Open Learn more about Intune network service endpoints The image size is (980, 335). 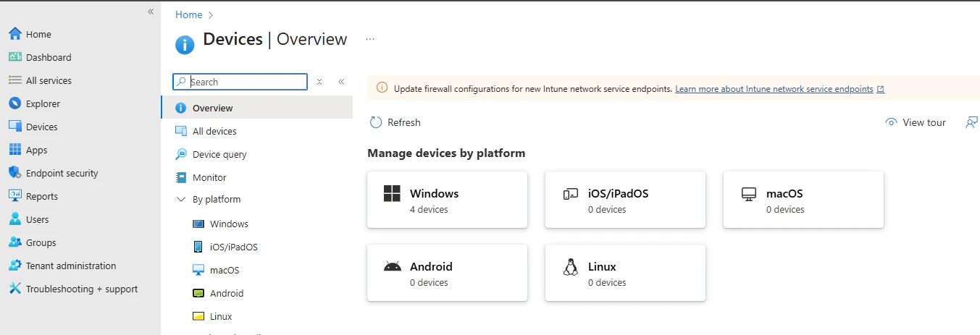(x=779, y=89)
